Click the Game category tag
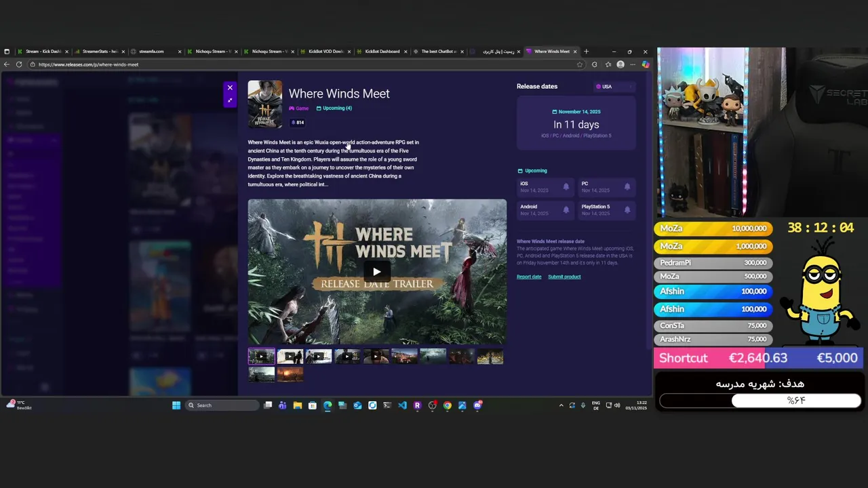This screenshot has height=488, width=868. click(299, 108)
